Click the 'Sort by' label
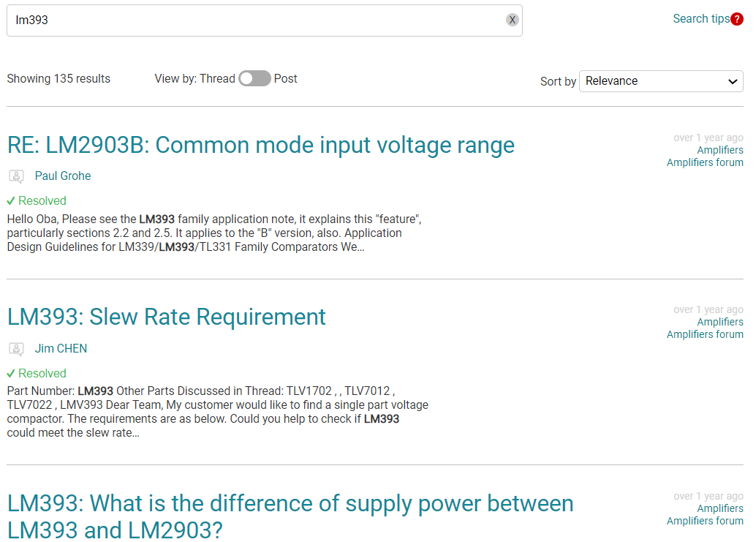The image size is (756, 542). pyautogui.click(x=558, y=81)
